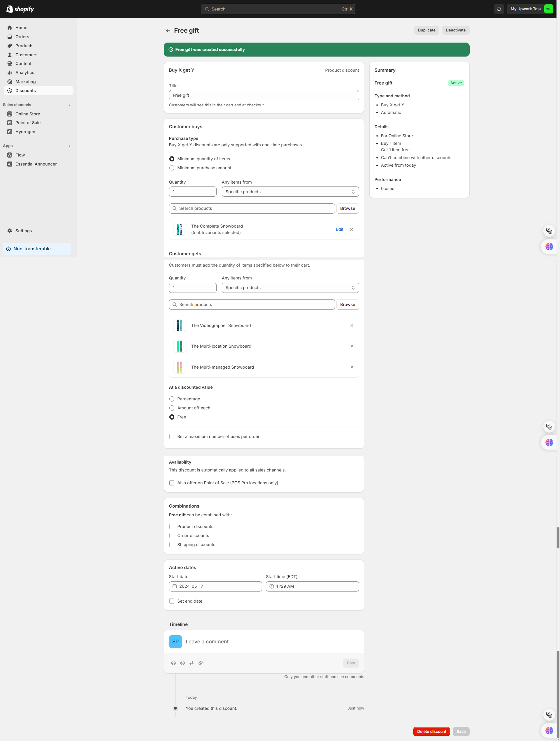Click the attachment paperclip icon
The image size is (560, 741).
[x=200, y=663]
